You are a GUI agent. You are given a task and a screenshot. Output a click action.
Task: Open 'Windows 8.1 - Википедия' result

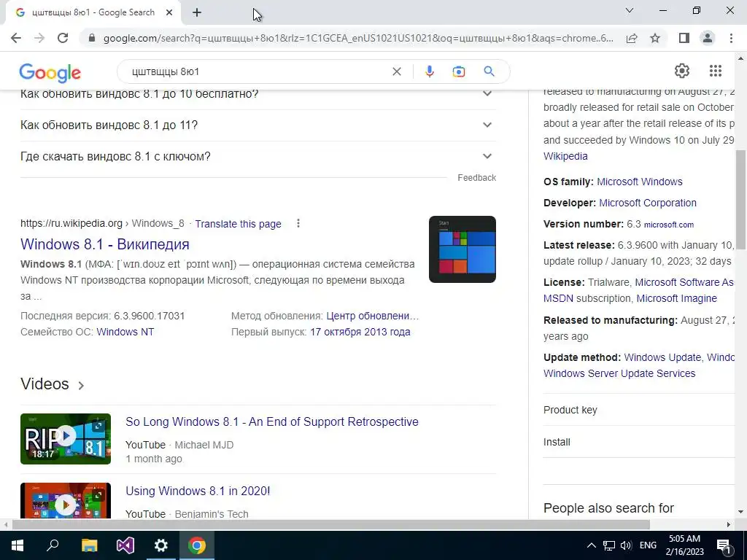105,244
